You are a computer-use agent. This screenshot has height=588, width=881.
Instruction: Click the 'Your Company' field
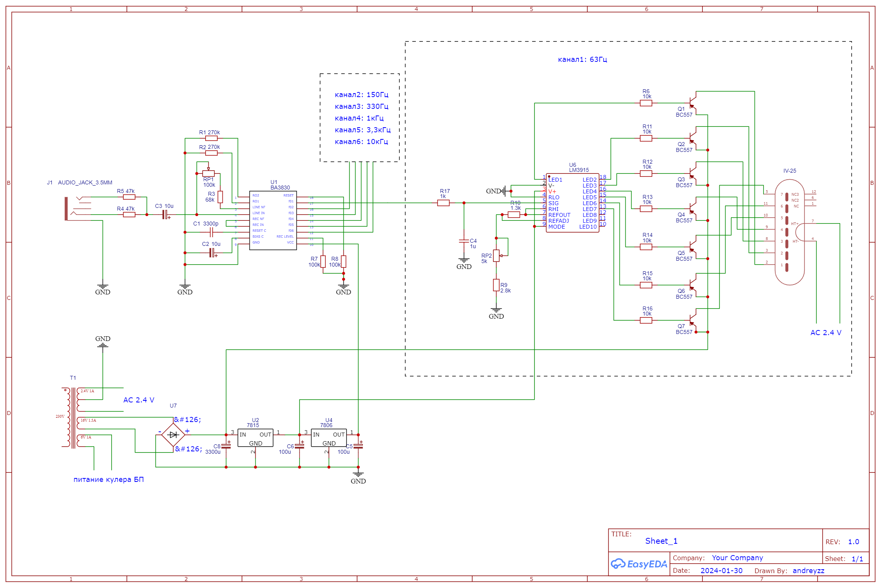[x=737, y=558]
